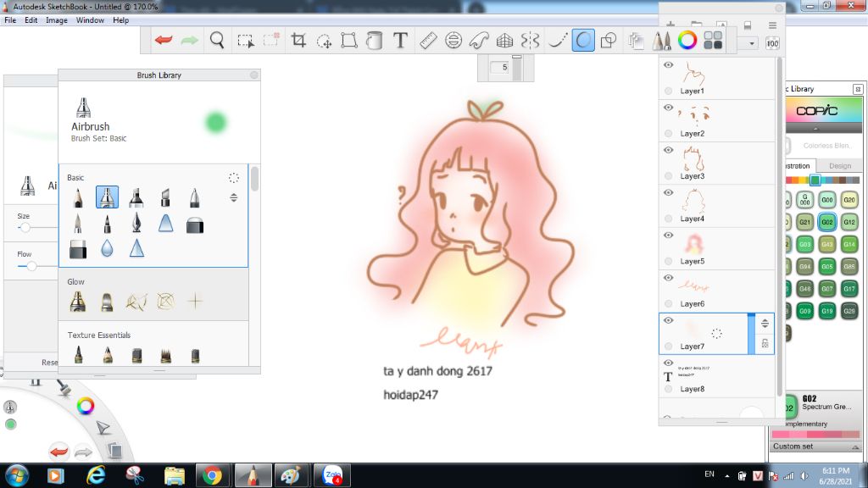The image size is (868, 488).
Task: Choose the Crop tool
Action: click(x=298, y=40)
